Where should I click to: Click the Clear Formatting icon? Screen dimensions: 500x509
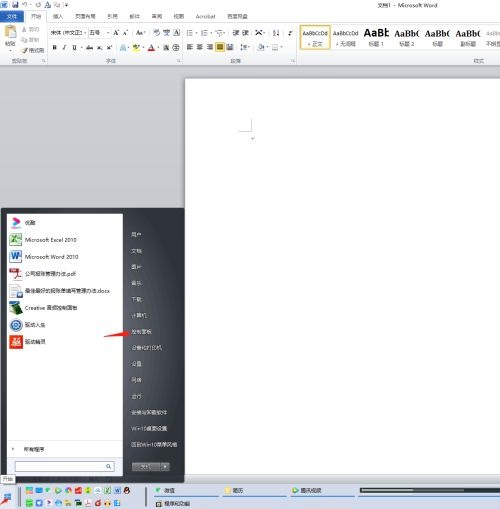coord(156,33)
